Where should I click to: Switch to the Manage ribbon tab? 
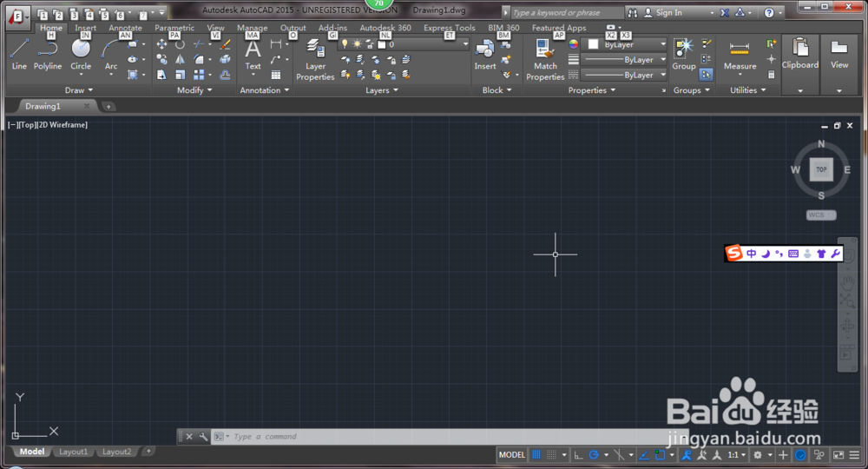tap(252, 28)
